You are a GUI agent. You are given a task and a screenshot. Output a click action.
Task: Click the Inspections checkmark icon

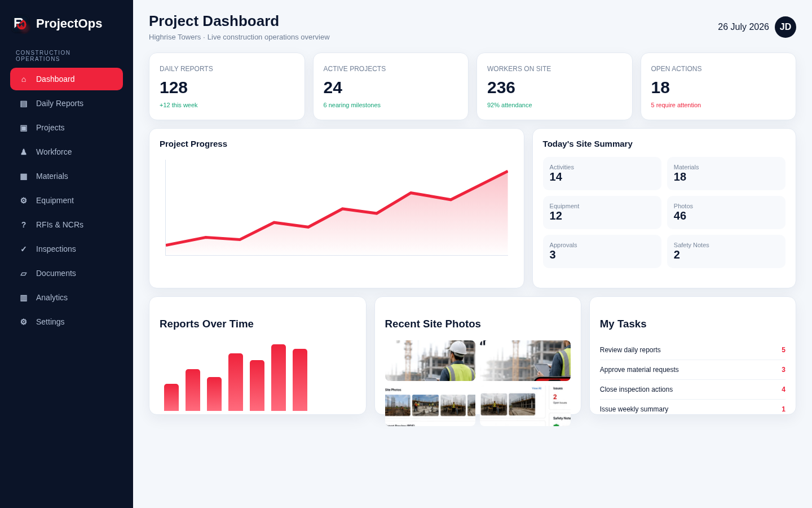pos(24,249)
